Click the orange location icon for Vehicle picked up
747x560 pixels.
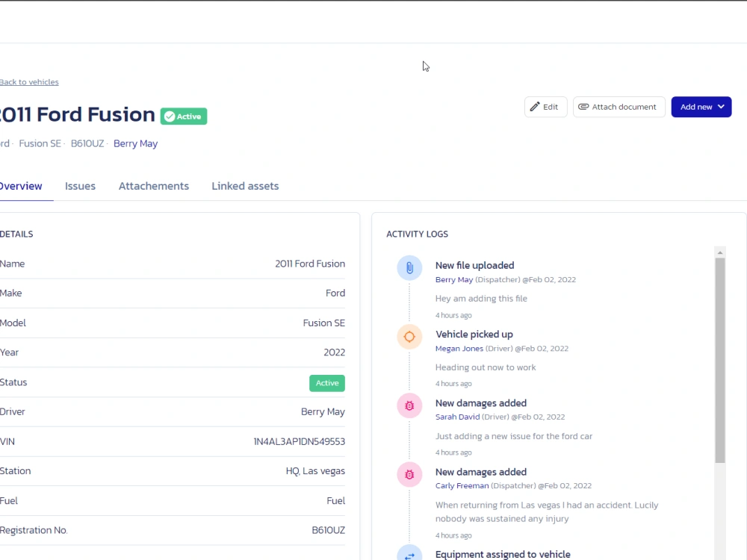tap(409, 337)
